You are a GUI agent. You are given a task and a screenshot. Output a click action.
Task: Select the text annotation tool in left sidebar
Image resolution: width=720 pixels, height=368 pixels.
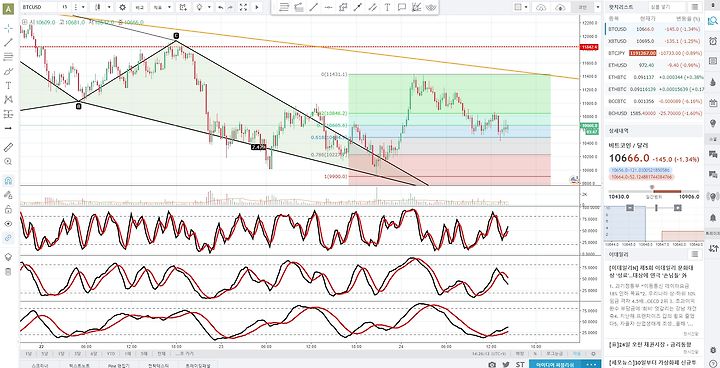(8, 85)
